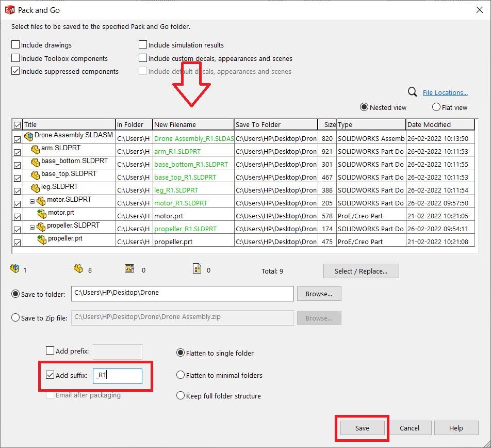Screen dimensions: 491x448
Task: Click the part icon next to motor.prt
Action: [43, 213]
